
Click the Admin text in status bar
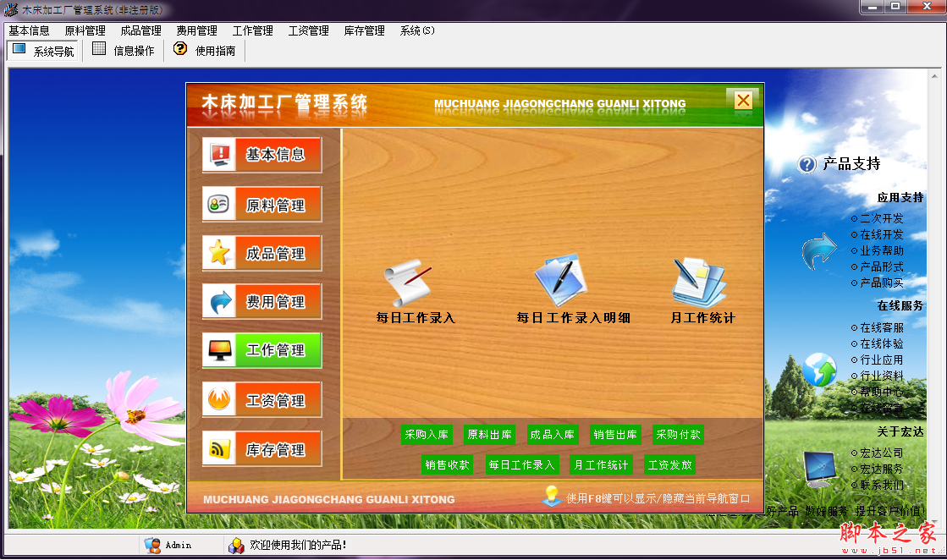tap(179, 546)
